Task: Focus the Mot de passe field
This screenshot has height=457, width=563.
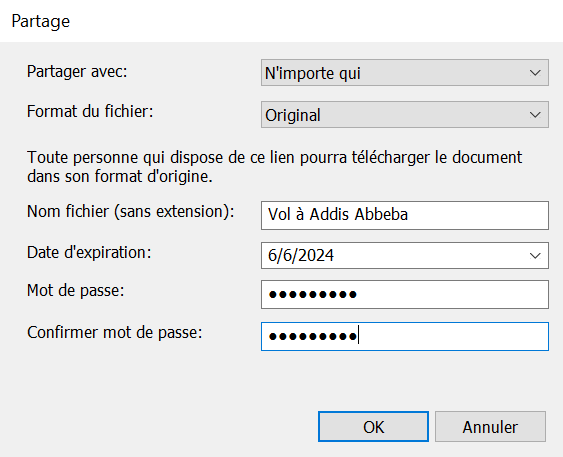Action: [405, 294]
